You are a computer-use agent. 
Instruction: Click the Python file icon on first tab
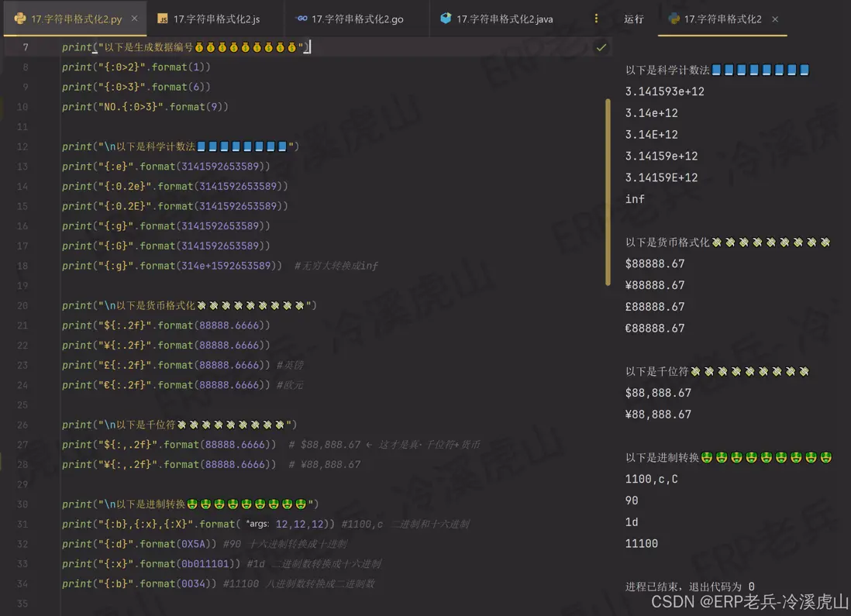[x=20, y=19]
